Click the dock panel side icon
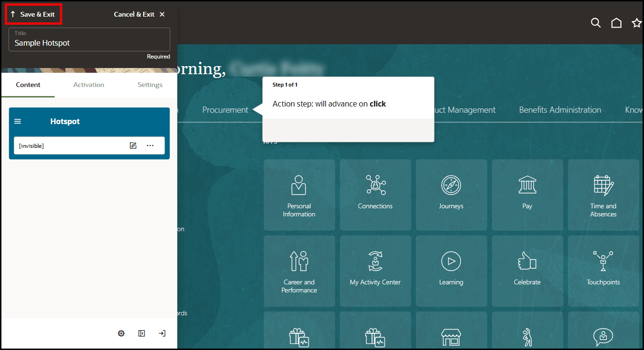This screenshot has width=644, height=350. tap(142, 333)
